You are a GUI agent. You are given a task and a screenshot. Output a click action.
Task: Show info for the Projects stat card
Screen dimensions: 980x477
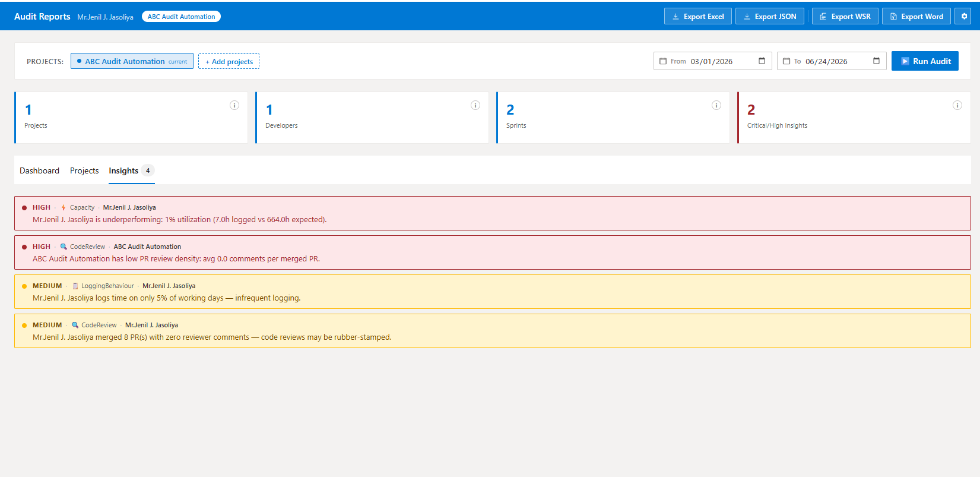(234, 105)
